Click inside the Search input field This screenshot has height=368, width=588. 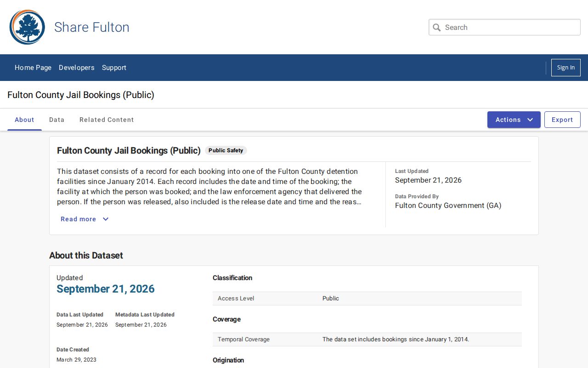tap(504, 27)
